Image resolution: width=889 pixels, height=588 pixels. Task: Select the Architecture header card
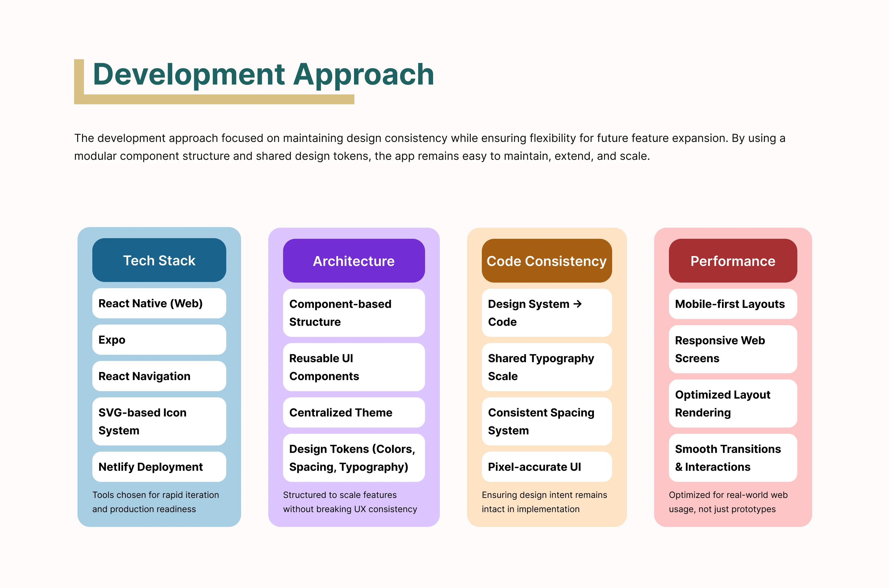click(x=353, y=261)
